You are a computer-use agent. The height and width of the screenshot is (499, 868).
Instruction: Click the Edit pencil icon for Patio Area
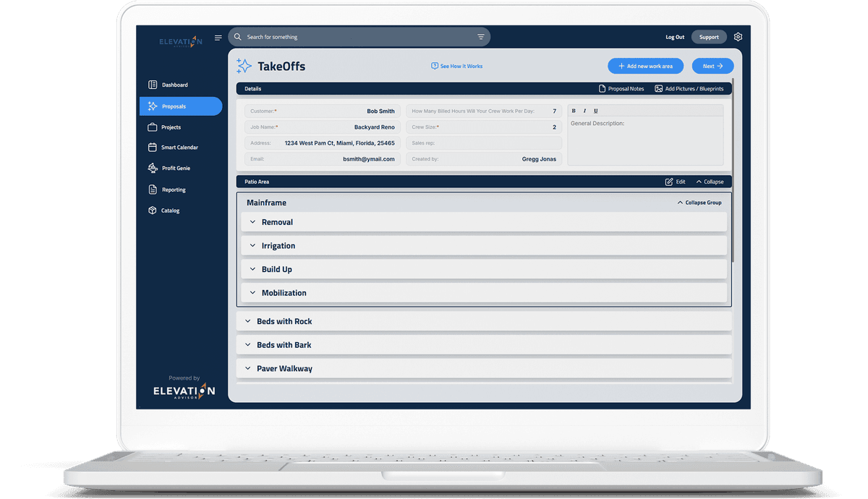coord(669,182)
